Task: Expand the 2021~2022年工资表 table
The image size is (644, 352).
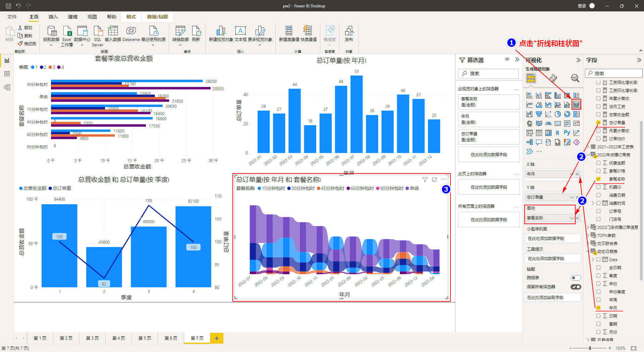Action: coord(588,147)
